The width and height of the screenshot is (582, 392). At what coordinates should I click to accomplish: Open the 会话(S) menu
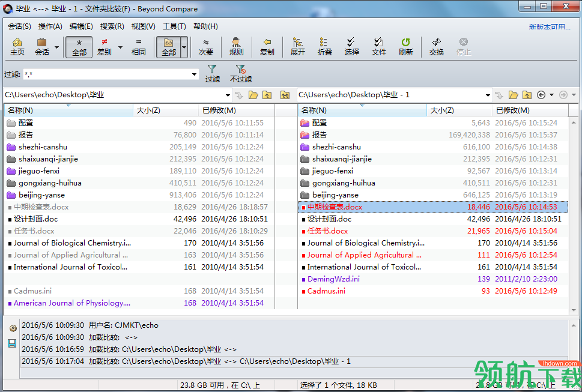point(19,26)
